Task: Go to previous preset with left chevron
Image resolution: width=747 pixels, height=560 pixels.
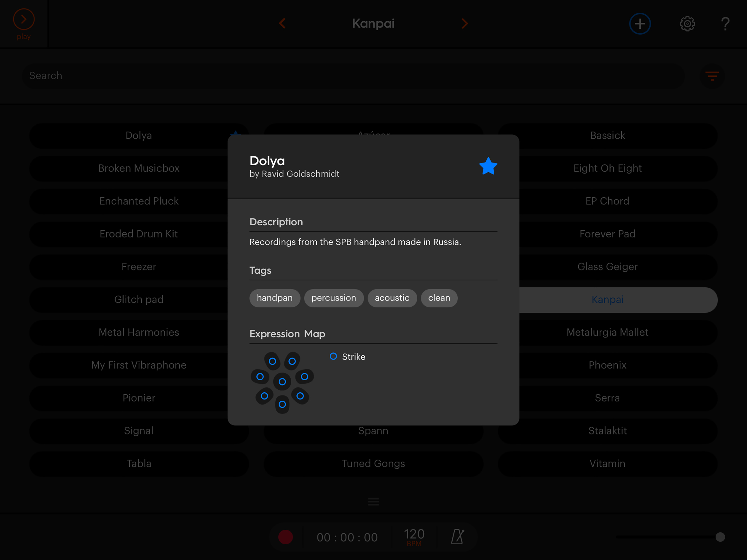Action: pyautogui.click(x=283, y=23)
